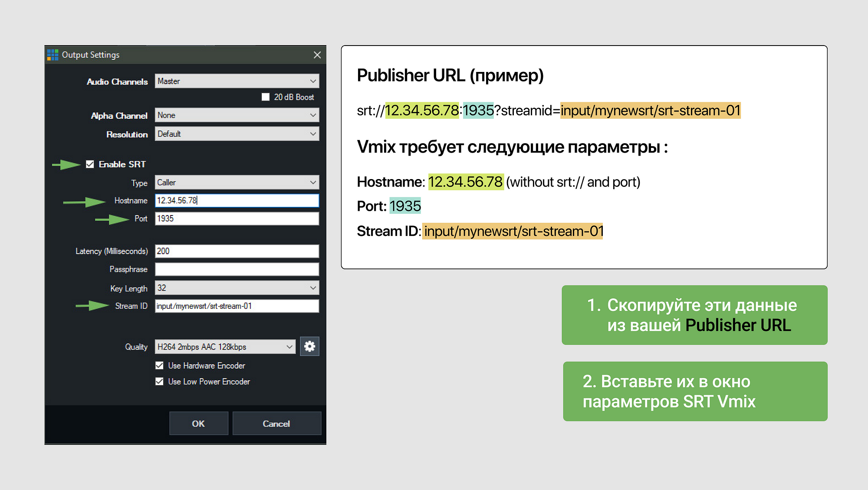Toggle the 20 dB Boost checkbox
The width and height of the screenshot is (868, 490).
(x=266, y=97)
